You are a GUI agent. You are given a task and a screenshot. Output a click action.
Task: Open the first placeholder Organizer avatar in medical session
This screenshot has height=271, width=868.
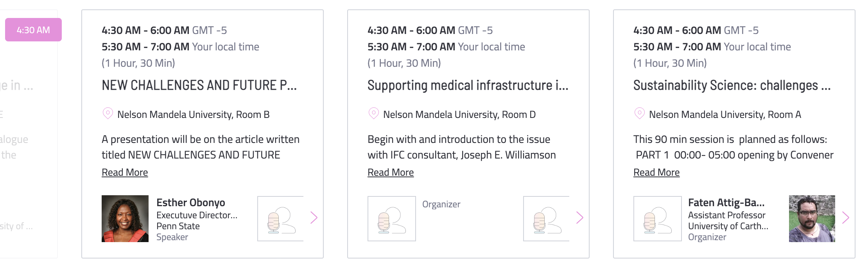pyautogui.click(x=392, y=219)
